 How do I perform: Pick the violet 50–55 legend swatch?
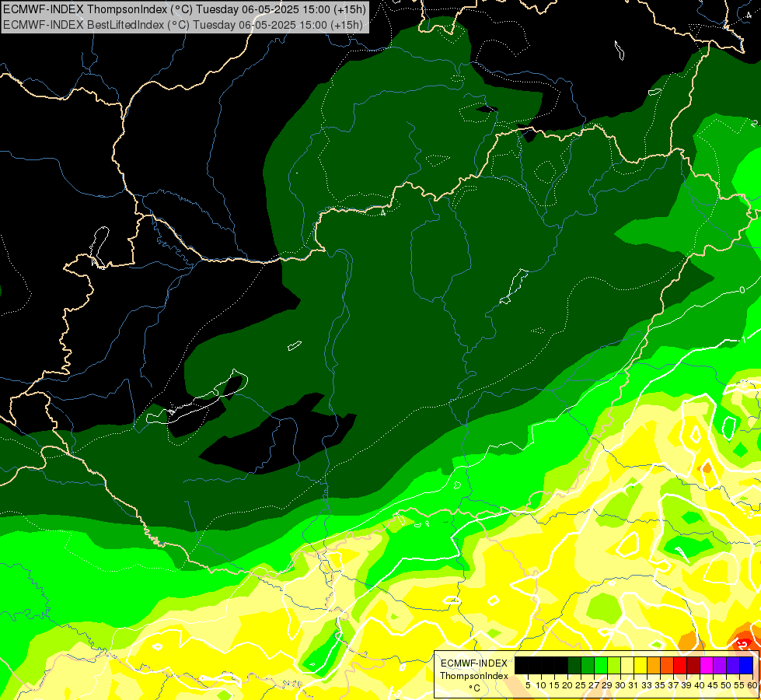733,665
